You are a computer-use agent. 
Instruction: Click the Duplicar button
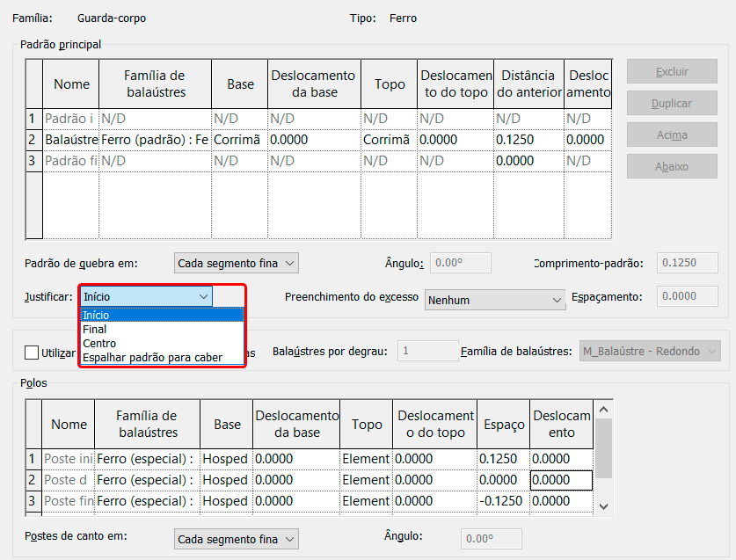point(672,104)
